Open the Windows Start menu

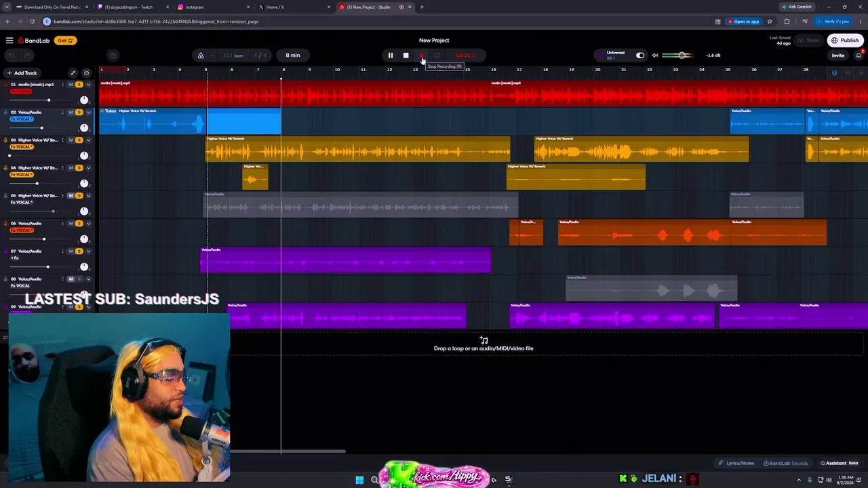pos(359,480)
